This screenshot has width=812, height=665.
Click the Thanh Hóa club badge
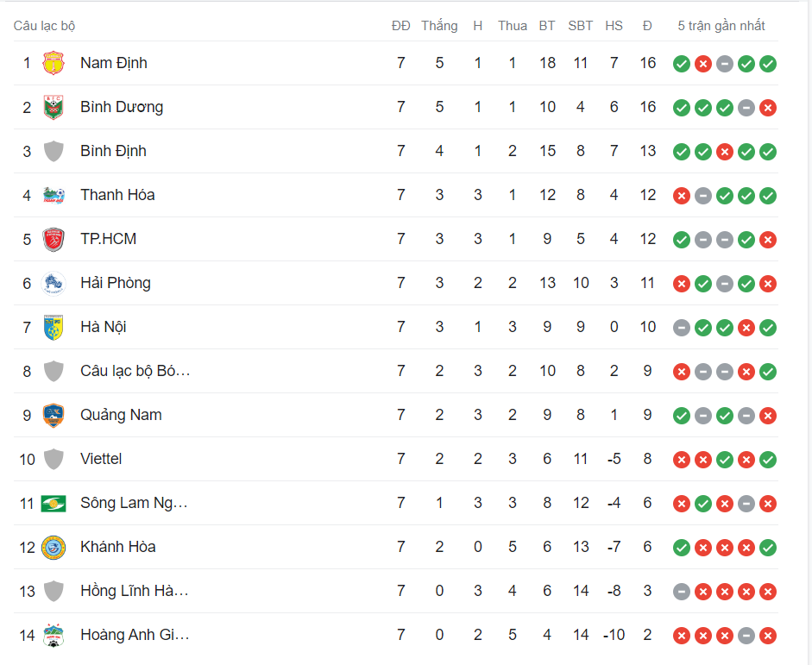(54, 195)
